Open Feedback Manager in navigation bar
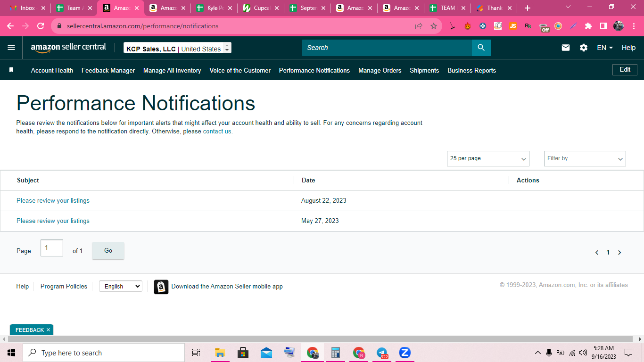This screenshot has height=362, width=644. (x=108, y=70)
